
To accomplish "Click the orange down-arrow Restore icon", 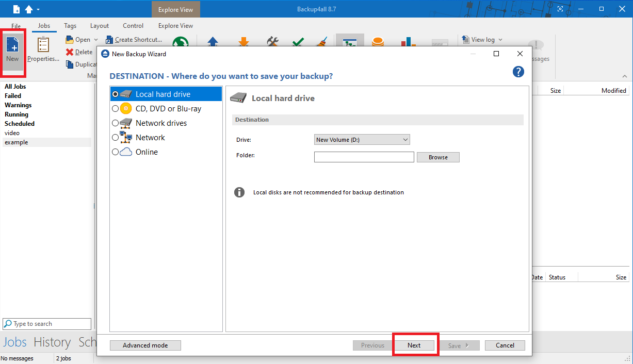I will click(x=244, y=42).
